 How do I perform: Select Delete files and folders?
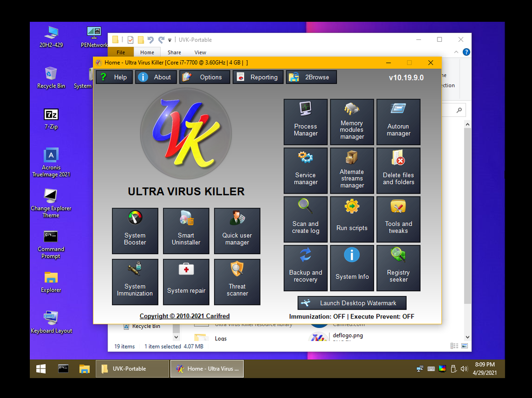(x=398, y=171)
